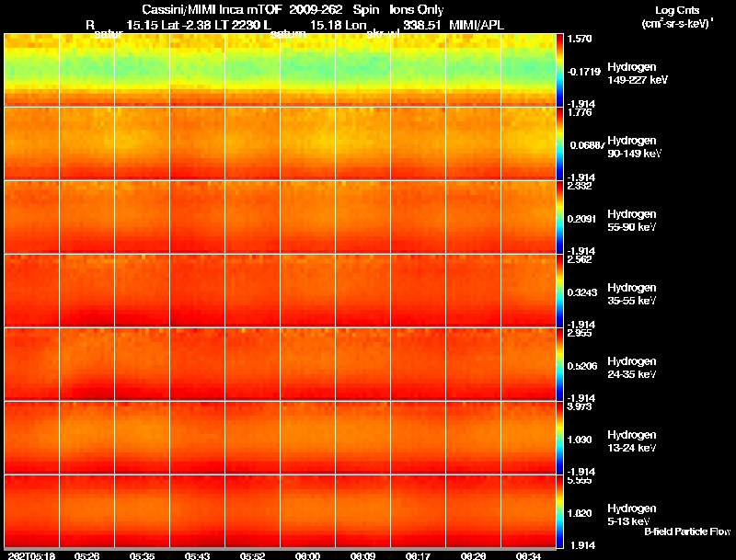Click the '3.973' color scale maximum value
The height and width of the screenshot is (560, 736).
pos(581,406)
